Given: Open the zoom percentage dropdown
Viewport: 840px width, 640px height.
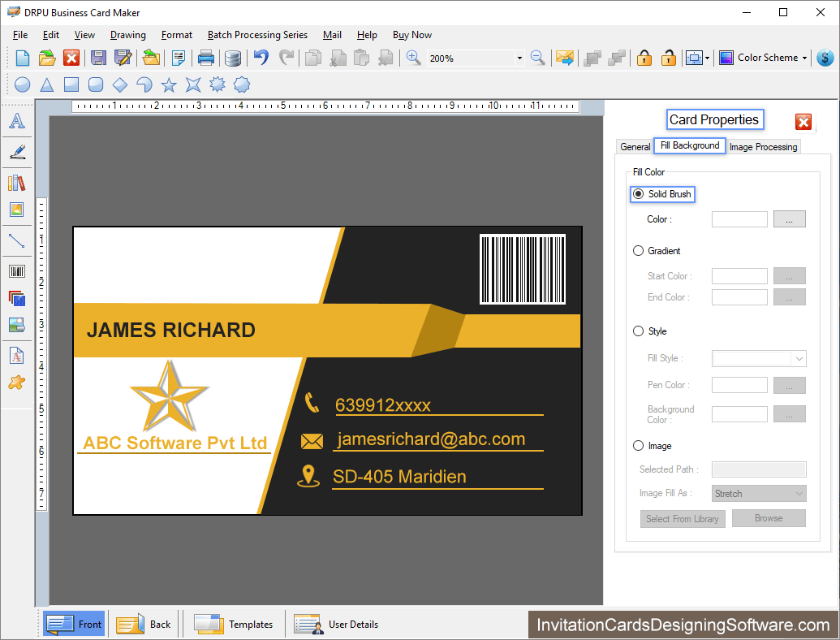Looking at the screenshot, I should point(519,58).
